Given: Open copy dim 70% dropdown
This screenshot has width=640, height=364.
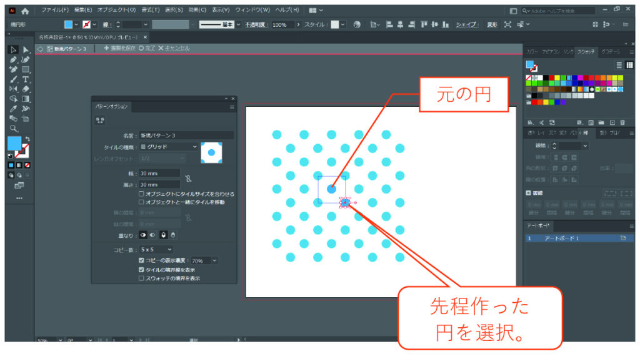Looking at the screenshot, I should tap(214, 260).
